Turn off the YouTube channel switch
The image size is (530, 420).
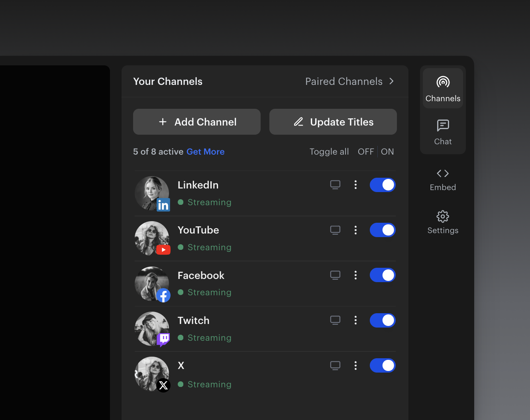click(383, 230)
